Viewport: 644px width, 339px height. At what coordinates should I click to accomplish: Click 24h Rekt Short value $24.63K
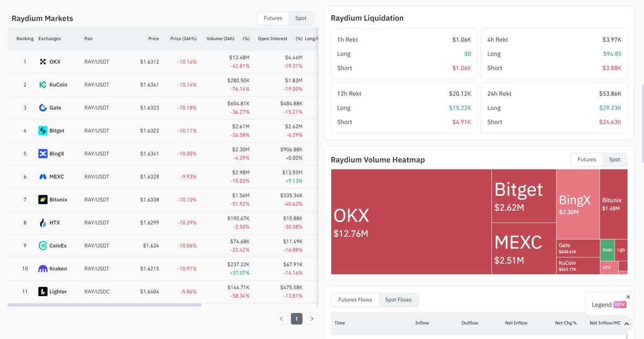pyautogui.click(x=610, y=122)
